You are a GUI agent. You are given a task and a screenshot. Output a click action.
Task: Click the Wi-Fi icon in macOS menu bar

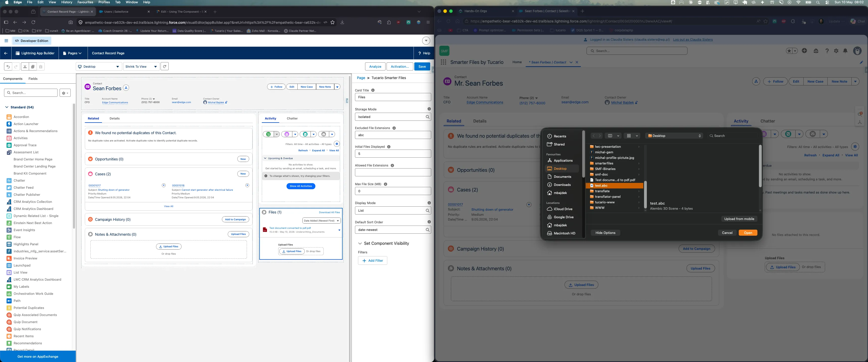tap(798, 2)
